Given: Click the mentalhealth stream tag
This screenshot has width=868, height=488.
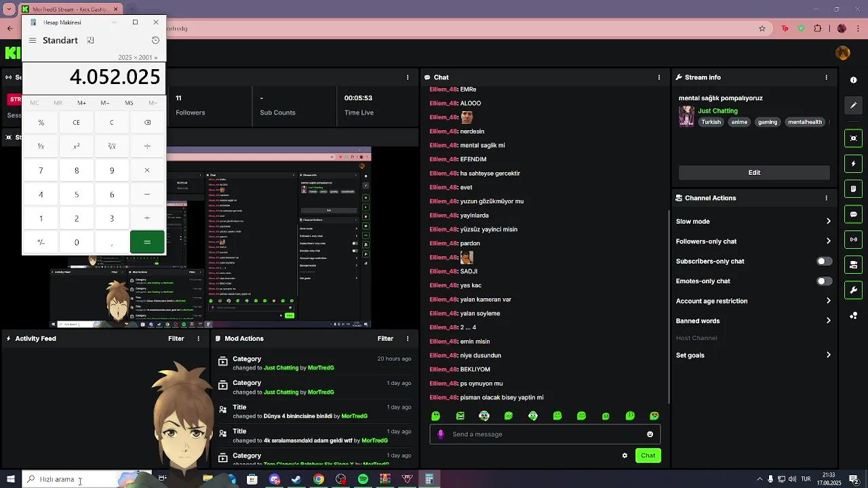Looking at the screenshot, I should [805, 123].
